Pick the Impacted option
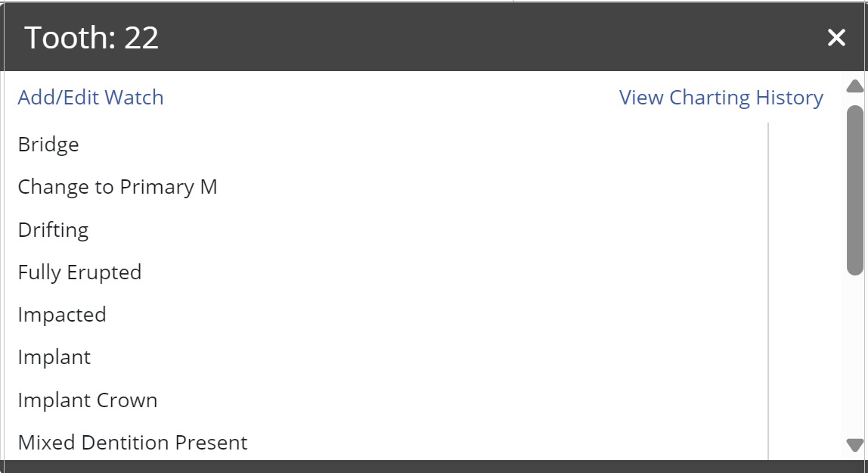Screen dimensions: 868x473 pos(62,315)
